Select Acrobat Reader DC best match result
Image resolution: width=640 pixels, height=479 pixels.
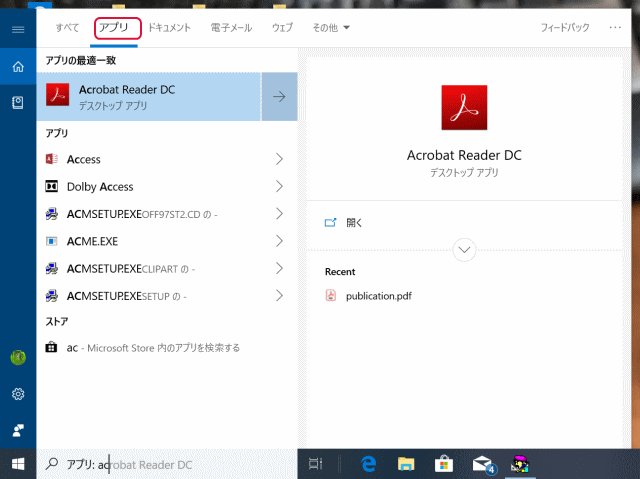click(x=149, y=97)
